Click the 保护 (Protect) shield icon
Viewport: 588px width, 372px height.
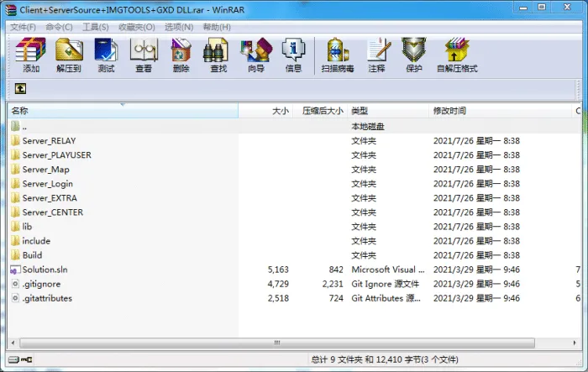coord(414,55)
